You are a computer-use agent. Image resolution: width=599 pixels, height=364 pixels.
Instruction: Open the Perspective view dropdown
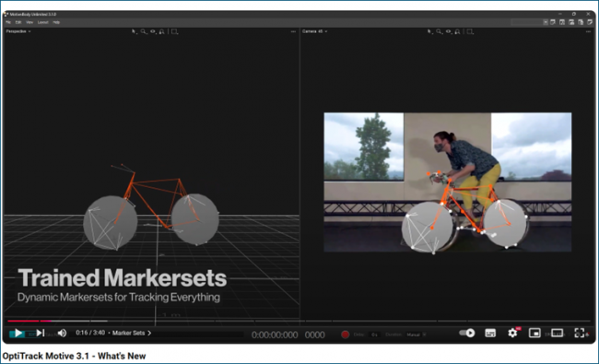point(18,31)
